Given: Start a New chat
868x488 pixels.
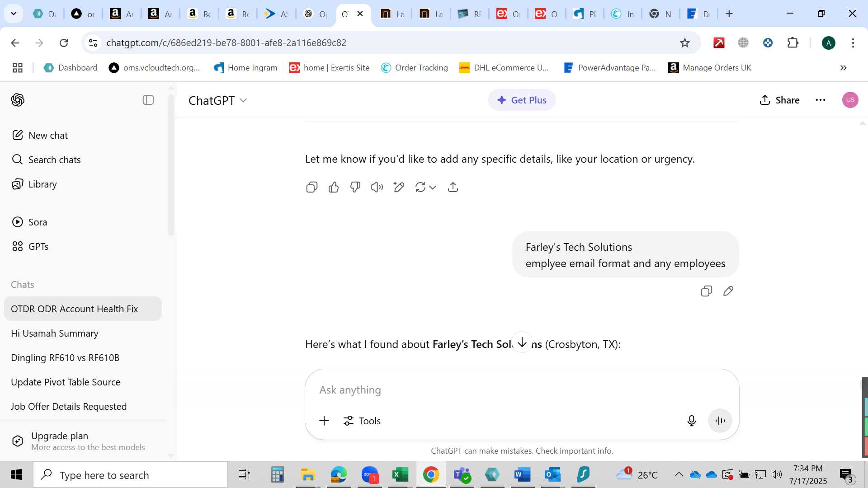Looking at the screenshot, I should coord(40,136).
